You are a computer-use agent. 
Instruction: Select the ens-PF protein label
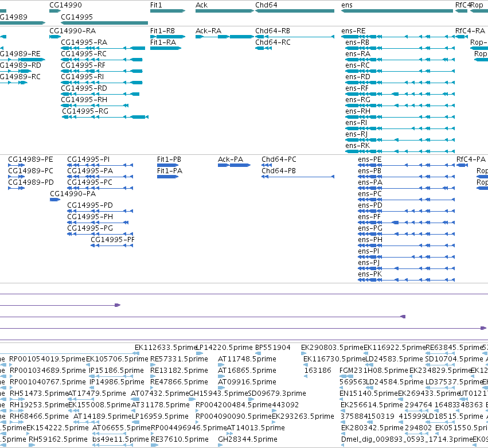tap(369, 217)
